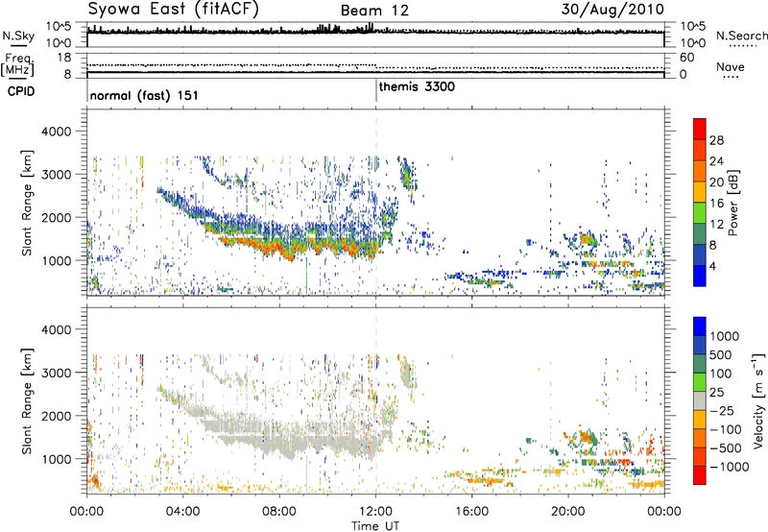Pick the light green 12–16 dB power swatch
This screenshot has width=768, height=532.
click(x=700, y=213)
